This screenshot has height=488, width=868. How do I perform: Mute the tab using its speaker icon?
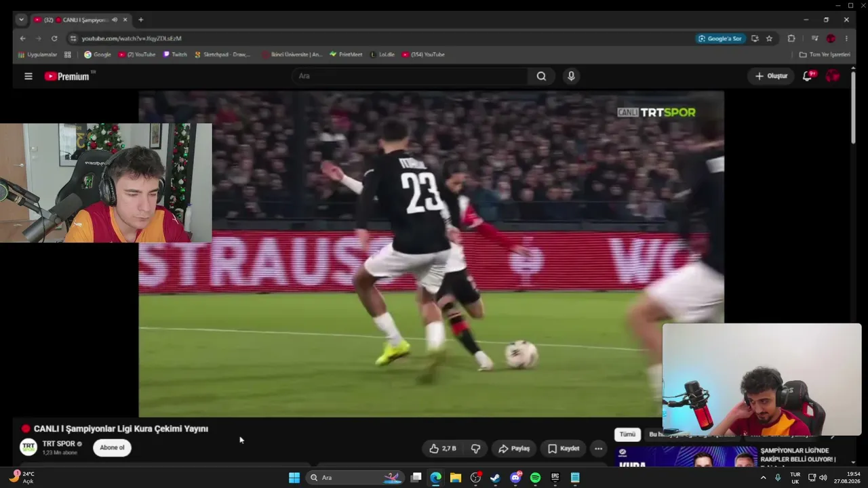click(114, 20)
